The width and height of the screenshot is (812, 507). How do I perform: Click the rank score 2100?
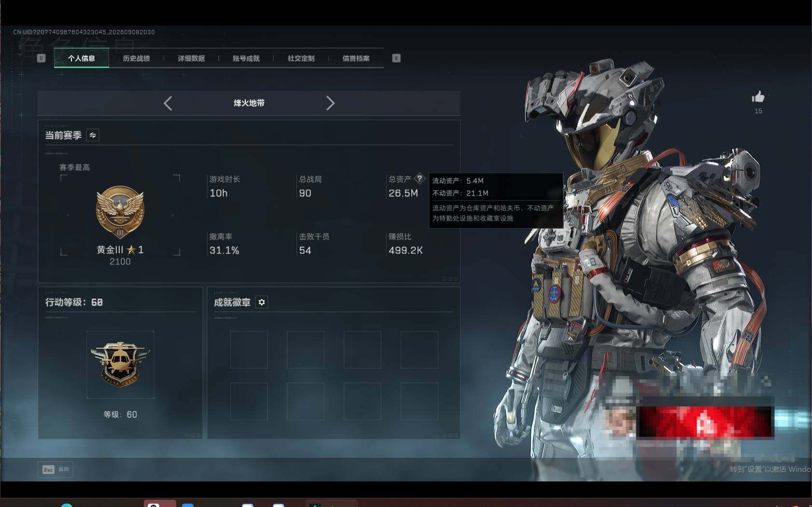(x=120, y=261)
